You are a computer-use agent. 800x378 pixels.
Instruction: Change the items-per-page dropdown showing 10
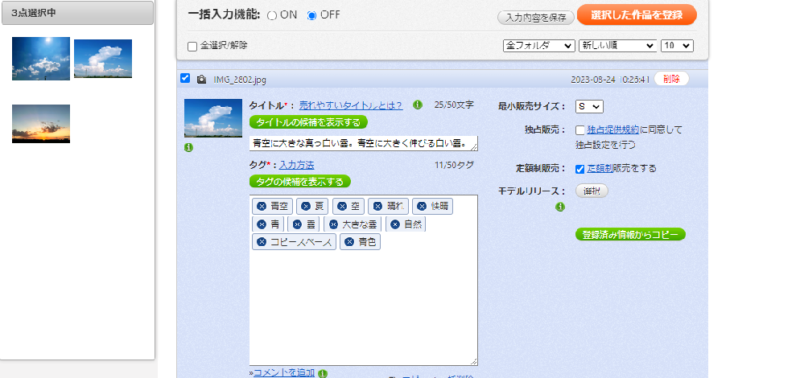click(677, 45)
